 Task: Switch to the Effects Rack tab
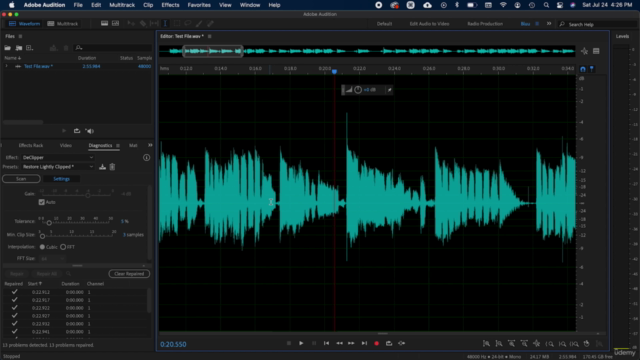coord(31,145)
